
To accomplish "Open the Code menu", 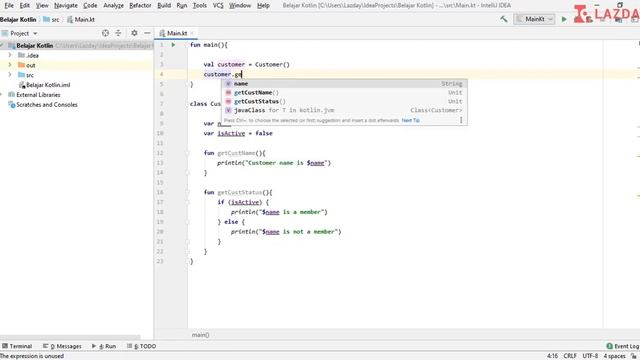I will 90,5.
